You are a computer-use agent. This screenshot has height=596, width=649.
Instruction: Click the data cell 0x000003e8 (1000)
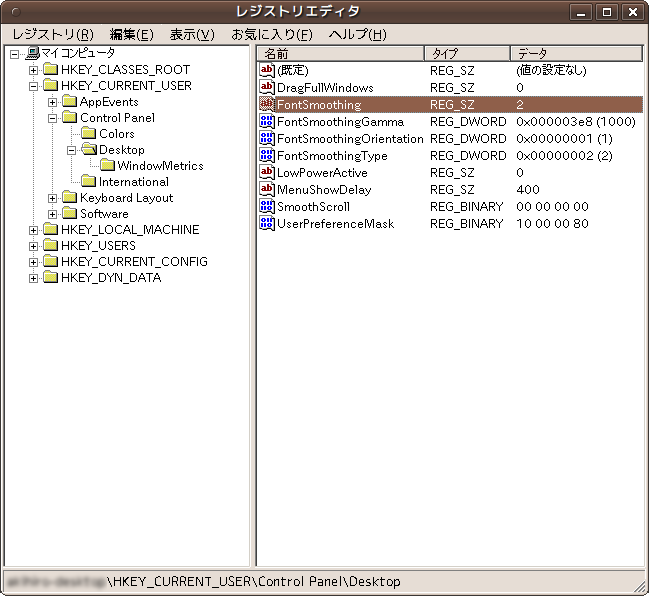(576, 122)
